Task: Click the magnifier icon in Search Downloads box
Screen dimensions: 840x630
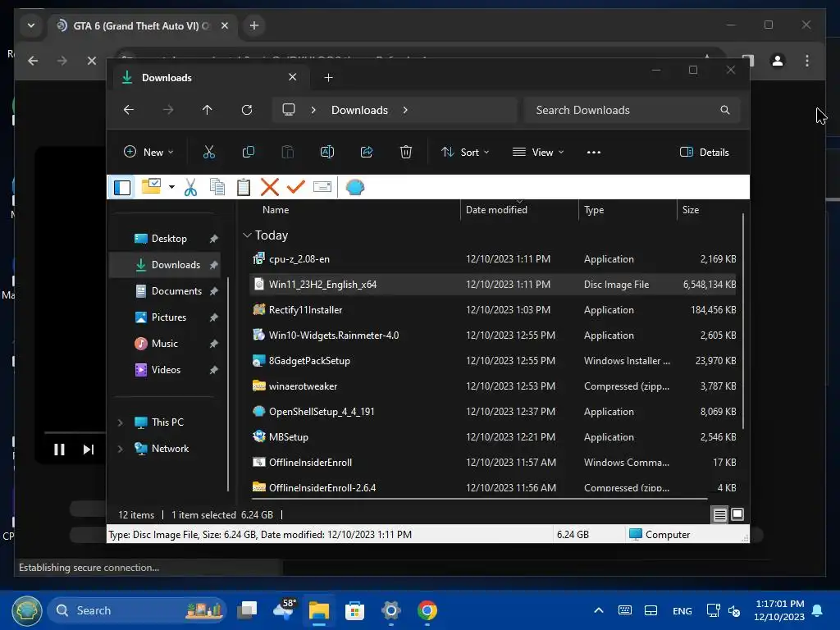Action: 725,110
